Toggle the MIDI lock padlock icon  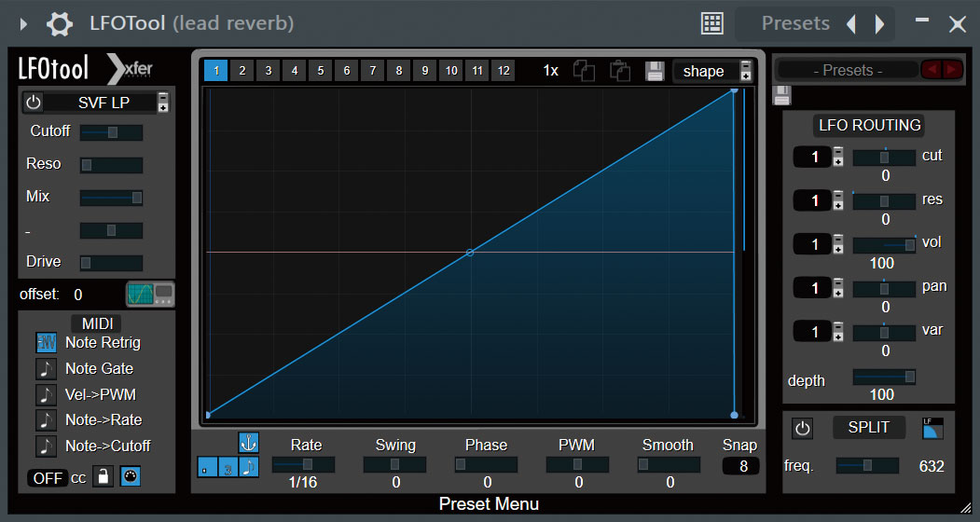pyautogui.click(x=104, y=476)
